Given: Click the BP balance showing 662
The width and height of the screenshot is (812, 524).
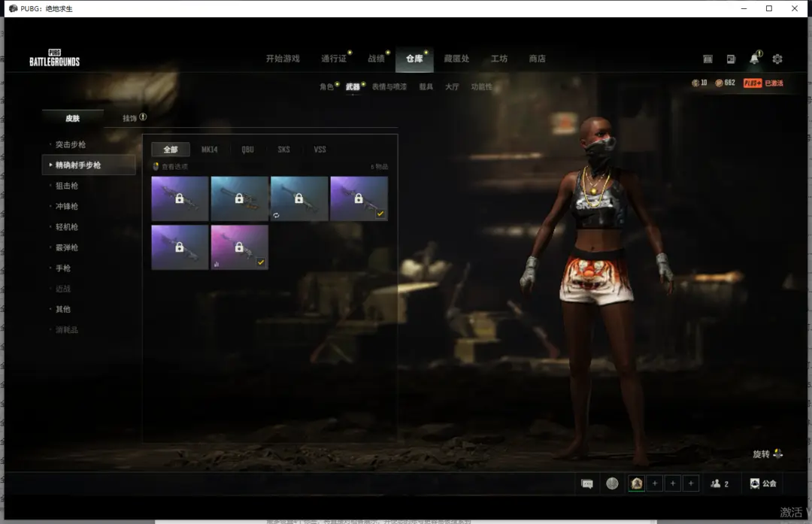Looking at the screenshot, I should 725,83.
